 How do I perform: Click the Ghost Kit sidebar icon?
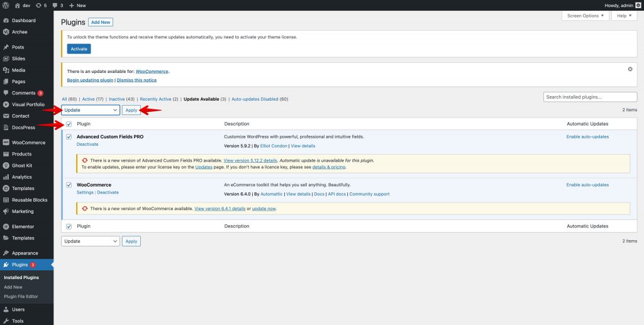click(x=6, y=166)
